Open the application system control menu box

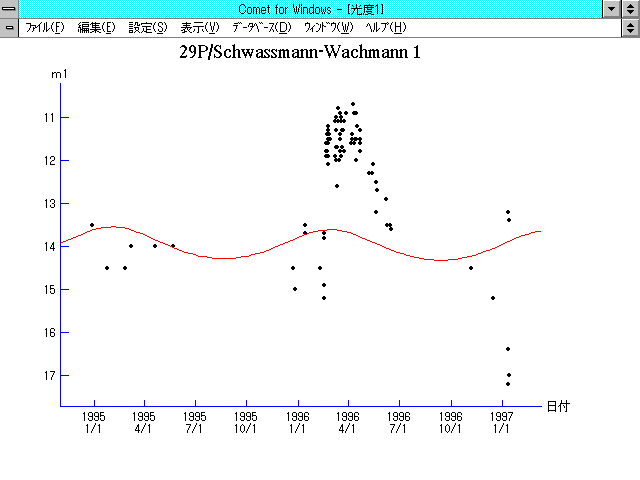tap(9, 9)
